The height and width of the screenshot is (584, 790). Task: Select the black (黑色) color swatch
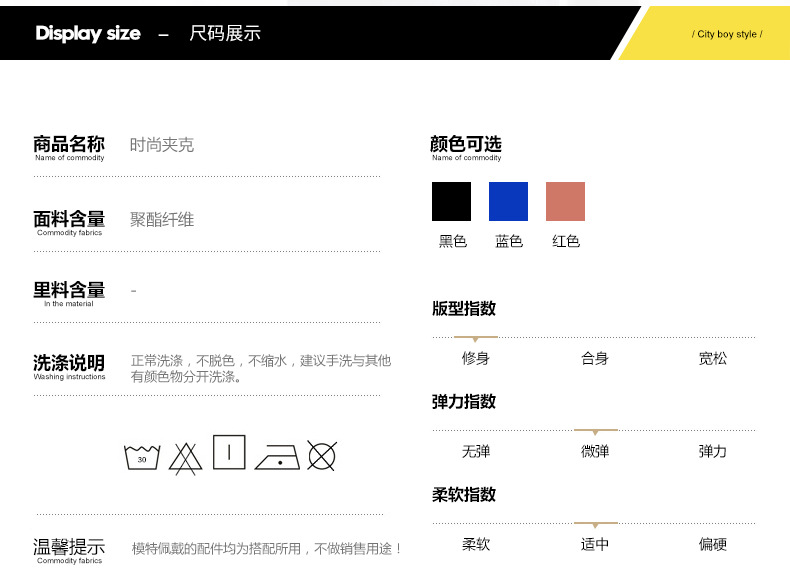click(451, 201)
